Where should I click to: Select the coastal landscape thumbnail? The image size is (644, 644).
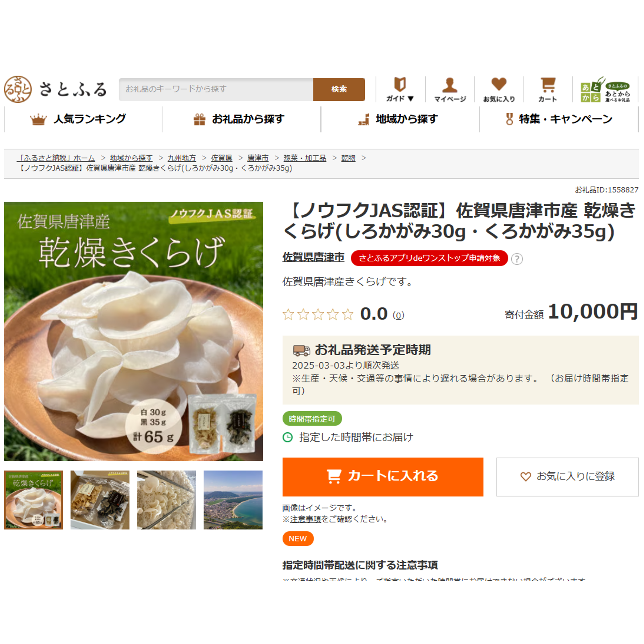(x=233, y=500)
